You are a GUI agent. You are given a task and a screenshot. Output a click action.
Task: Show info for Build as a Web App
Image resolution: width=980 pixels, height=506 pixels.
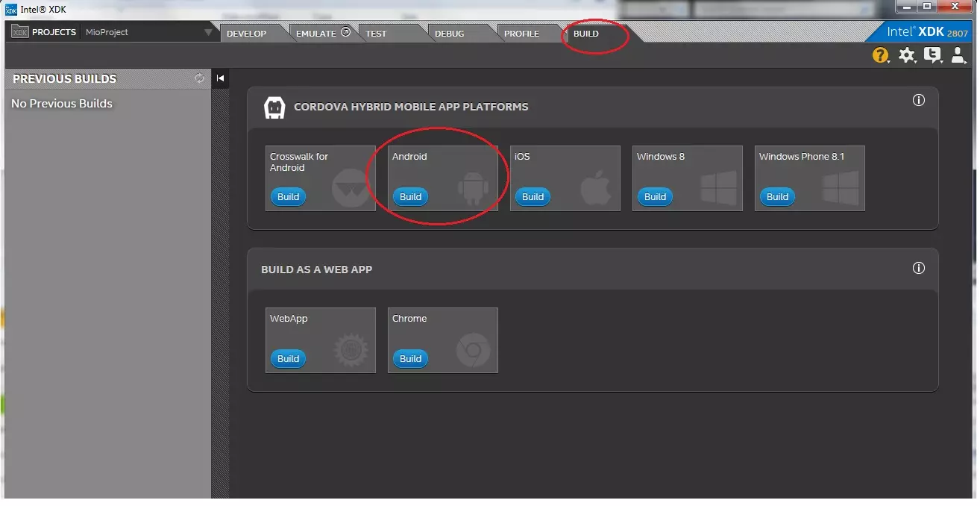tap(919, 268)
